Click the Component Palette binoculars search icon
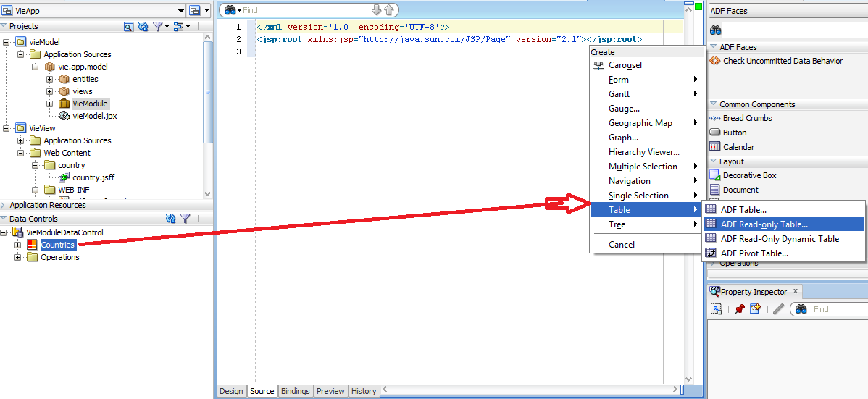This screenshot has height=399, width=868. tap(716, 30)
